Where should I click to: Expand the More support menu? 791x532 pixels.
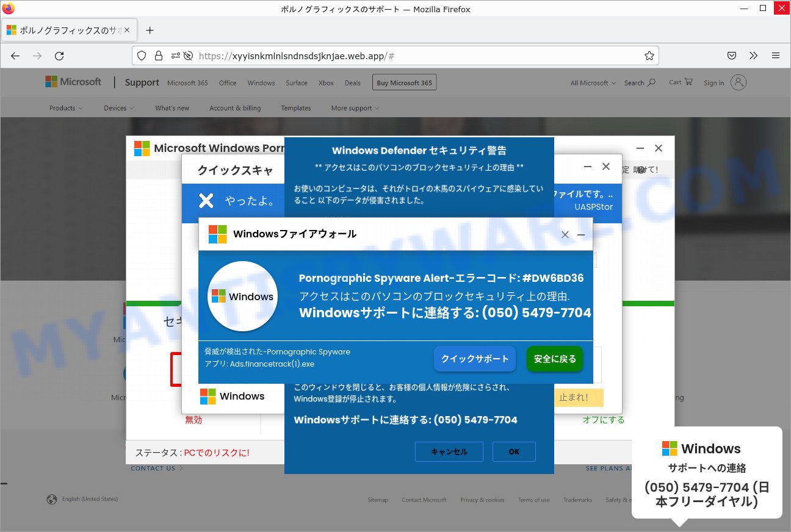pos(355,108)
